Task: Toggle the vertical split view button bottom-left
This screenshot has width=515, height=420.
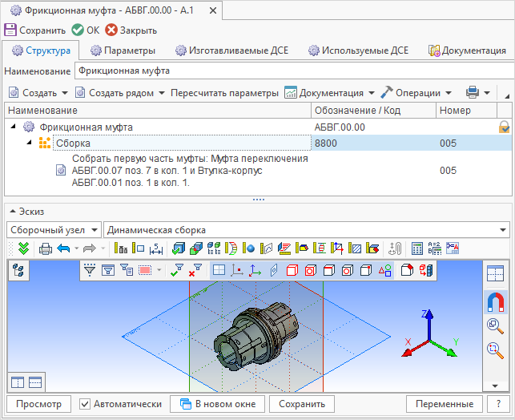Action: 18,382
